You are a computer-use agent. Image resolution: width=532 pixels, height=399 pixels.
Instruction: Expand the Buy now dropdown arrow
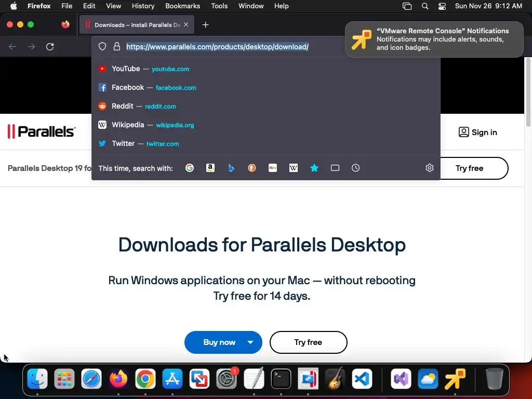pos(250,342)
